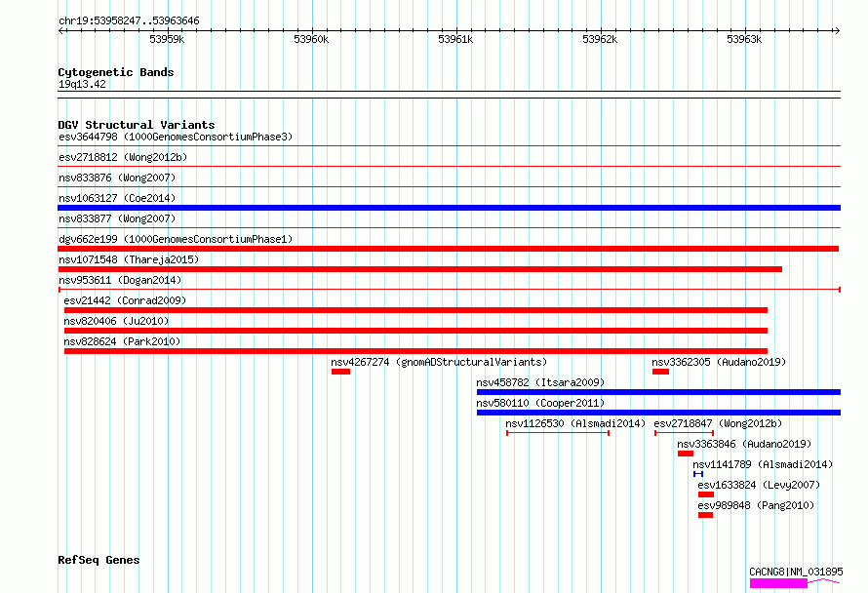Click the red bar of nsv1071548
Viewport: 868px width, 593px height.
click(x=420, y=269)
